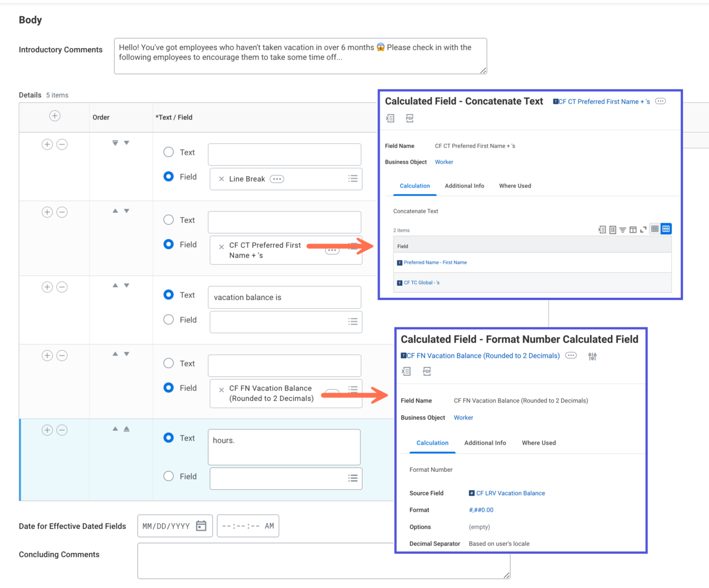The width and height of the screenshot is (709, 588).
Task: Select Text radio in the Line Break row
Action: click(168, 152)
